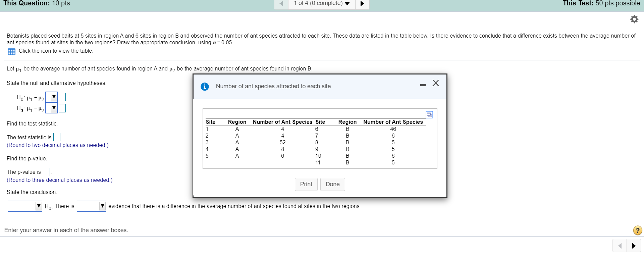The height and width of the screenshot is (254, 644).
Task: Minimize the ant species data dialog
Action: tap(423, 85)
